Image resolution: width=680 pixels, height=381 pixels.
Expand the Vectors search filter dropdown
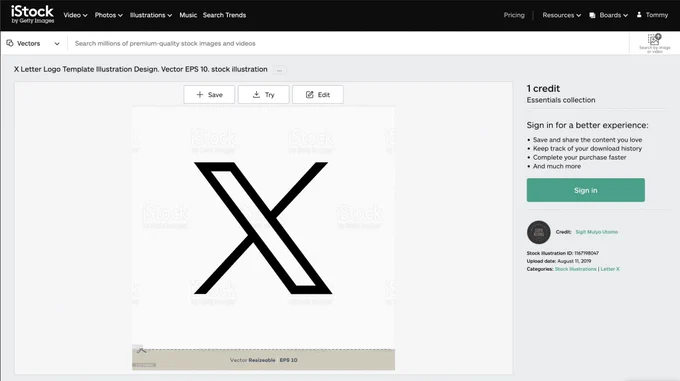coord(33,43)
